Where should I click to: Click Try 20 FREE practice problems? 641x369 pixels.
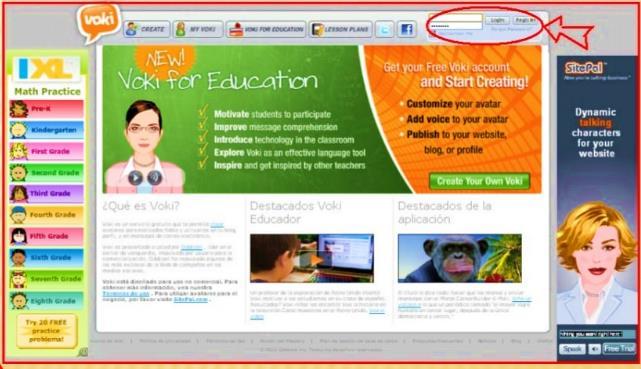pos(47,331)
